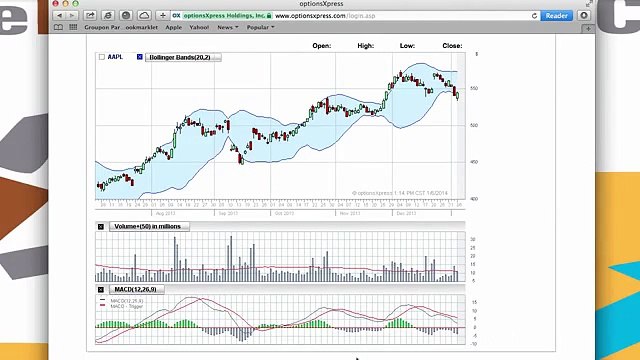This screenshot has width=640, height=360.
Task: Click the plus add-bookmark button
Action: point(162,16)
